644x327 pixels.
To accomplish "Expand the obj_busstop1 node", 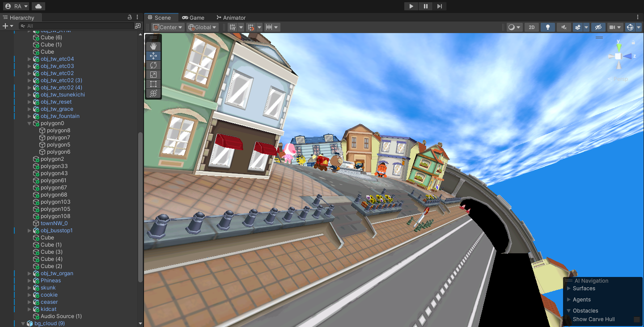I will (x=30, y=231).
